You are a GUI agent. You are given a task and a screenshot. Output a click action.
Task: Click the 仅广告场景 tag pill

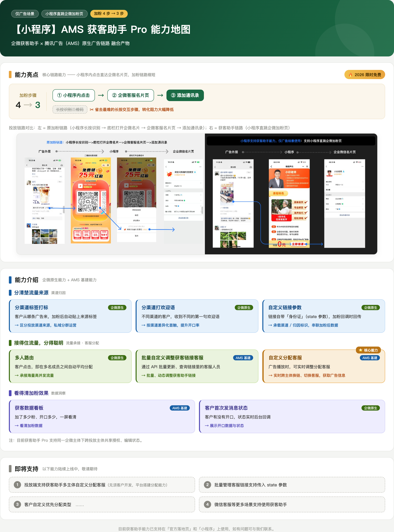tap(25, 14)
